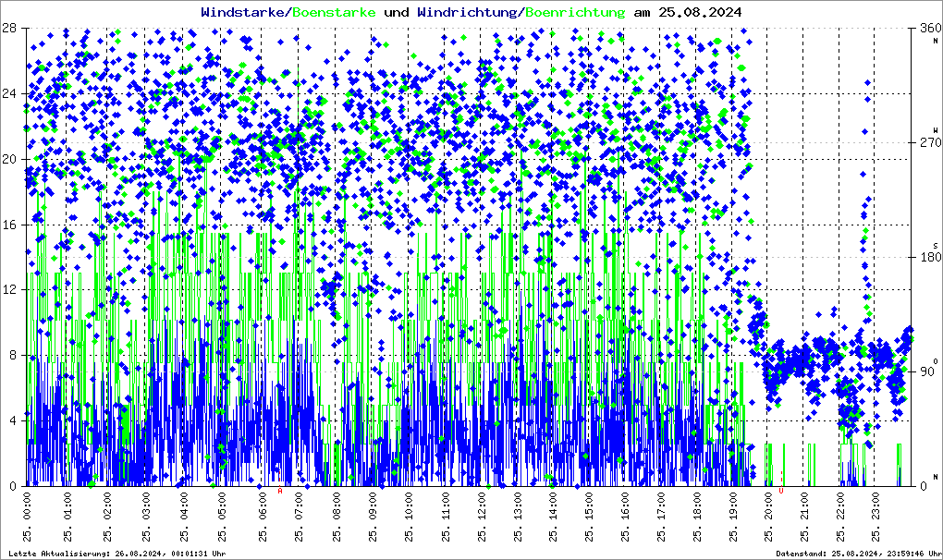Click the '19:00' time label on x-axis
Viewport: 943px width, 560px height.
pyautogui.click(x=734, y=506)
